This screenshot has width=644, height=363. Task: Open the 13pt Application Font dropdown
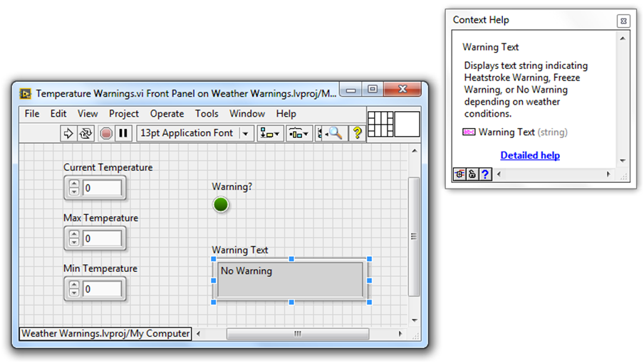click(246, 133)
